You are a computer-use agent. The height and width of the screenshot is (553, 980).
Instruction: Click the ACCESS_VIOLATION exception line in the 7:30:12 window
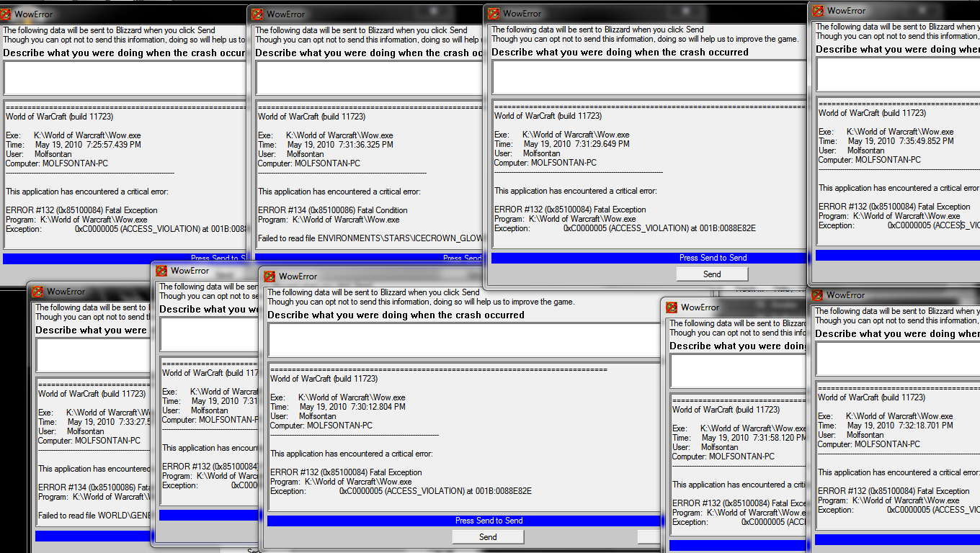401,491
